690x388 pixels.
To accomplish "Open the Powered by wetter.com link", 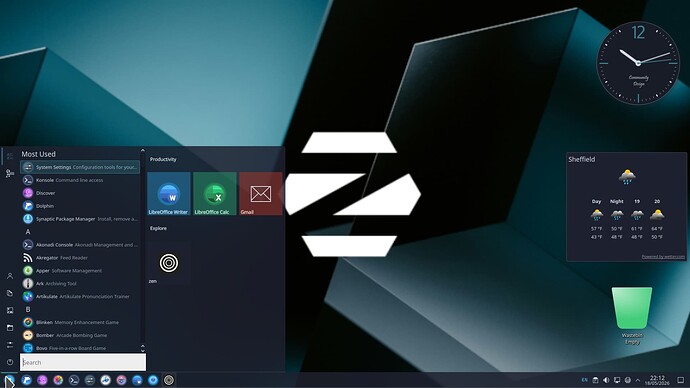I will pos(663,256).
